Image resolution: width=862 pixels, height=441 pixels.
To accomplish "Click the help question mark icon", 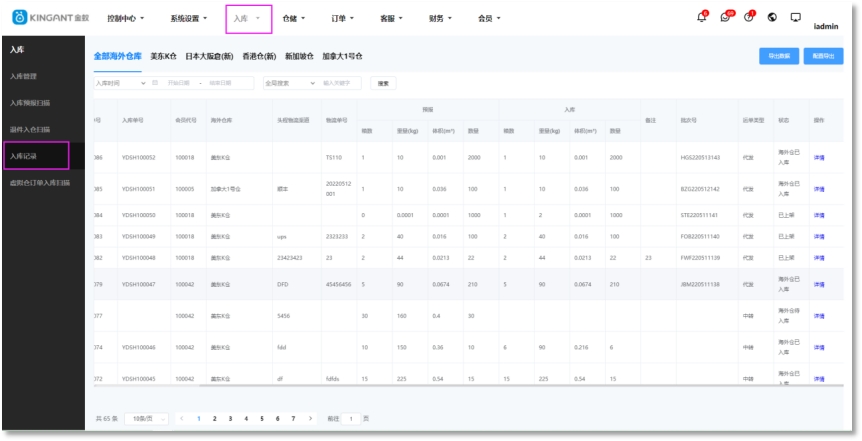I will pos(749,17).
